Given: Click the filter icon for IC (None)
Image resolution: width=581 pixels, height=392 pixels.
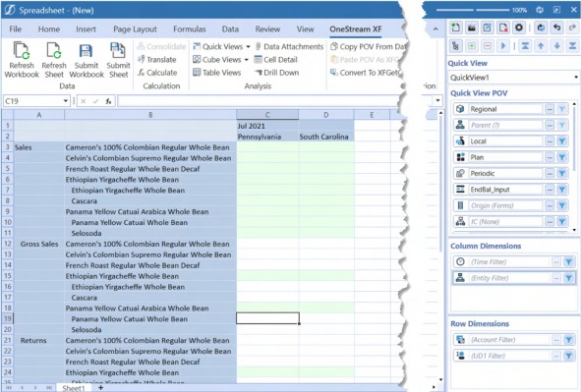Looking at the screenshot, I should [562, 222].
